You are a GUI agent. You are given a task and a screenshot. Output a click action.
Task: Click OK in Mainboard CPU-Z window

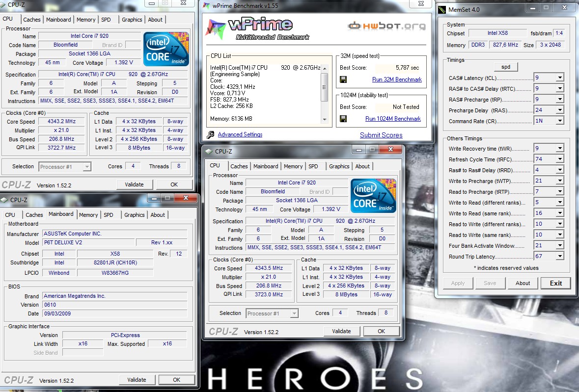(x=176, y=380)
